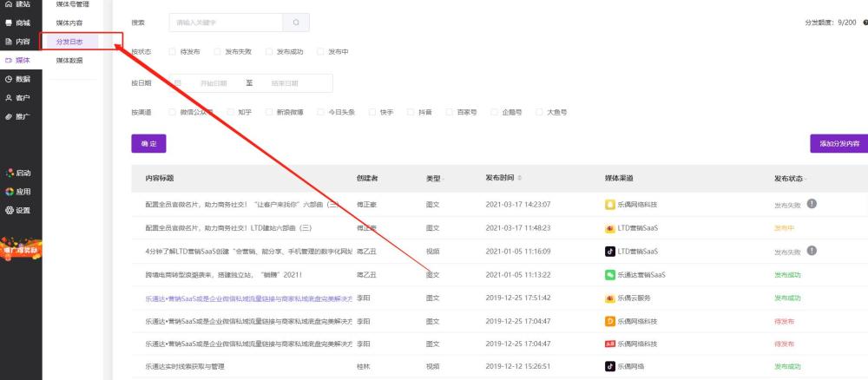
Task: Click the 推广得奖励 promo banner
Action: pyautogui.click(x=21, y=248)
